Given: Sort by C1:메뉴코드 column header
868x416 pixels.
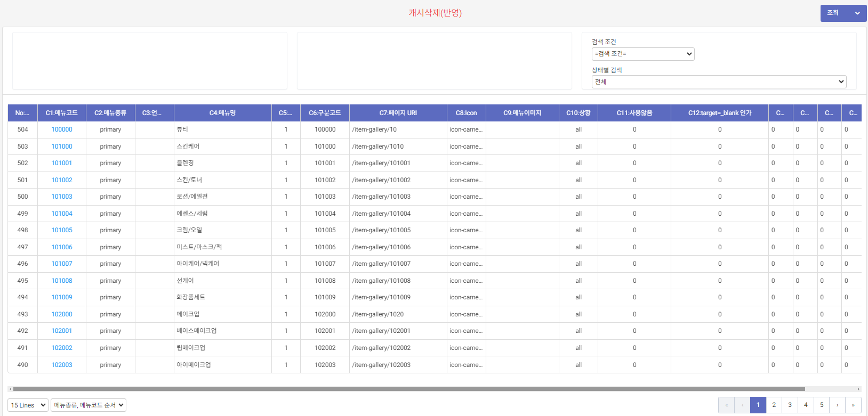Looking at the screenshot, I should click(x=62, y=113).
